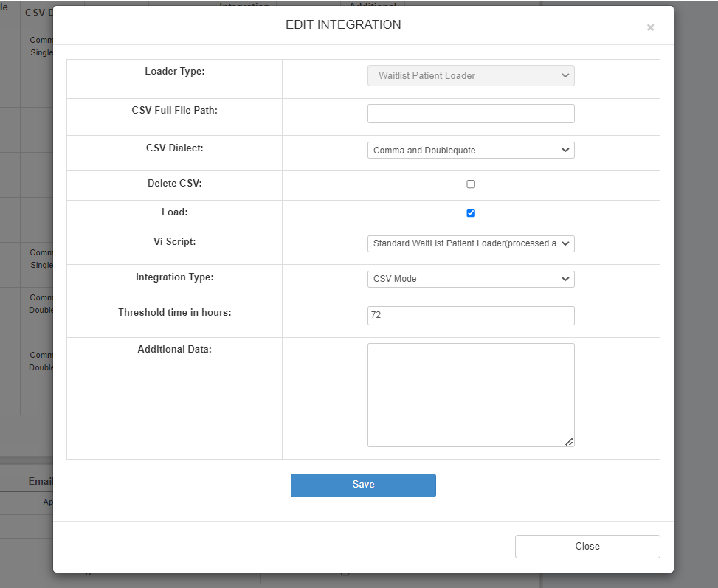Click the Vi Script chevron arrow
The image size is (718, 588).
pyautogui.click(x=567, y=243)
